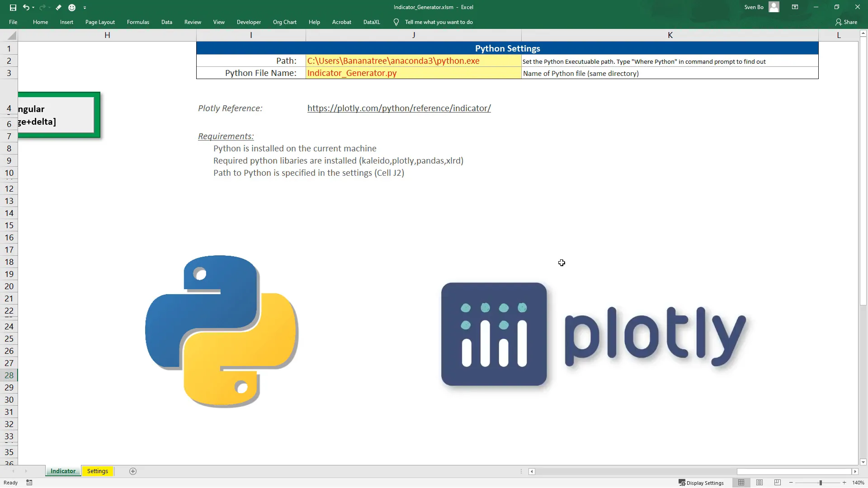Undo the last action
Screen dimensions: 868x488
[x=26, y=7]
